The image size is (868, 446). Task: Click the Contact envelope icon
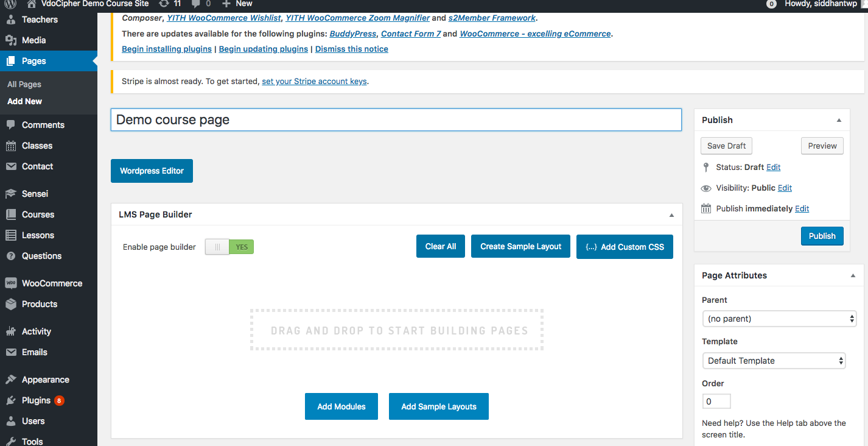pyautogui.click(x=10, y=166)
